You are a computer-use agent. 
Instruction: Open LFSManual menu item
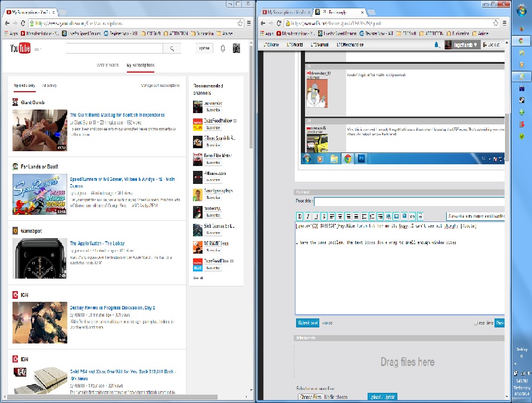click(319, 45)
